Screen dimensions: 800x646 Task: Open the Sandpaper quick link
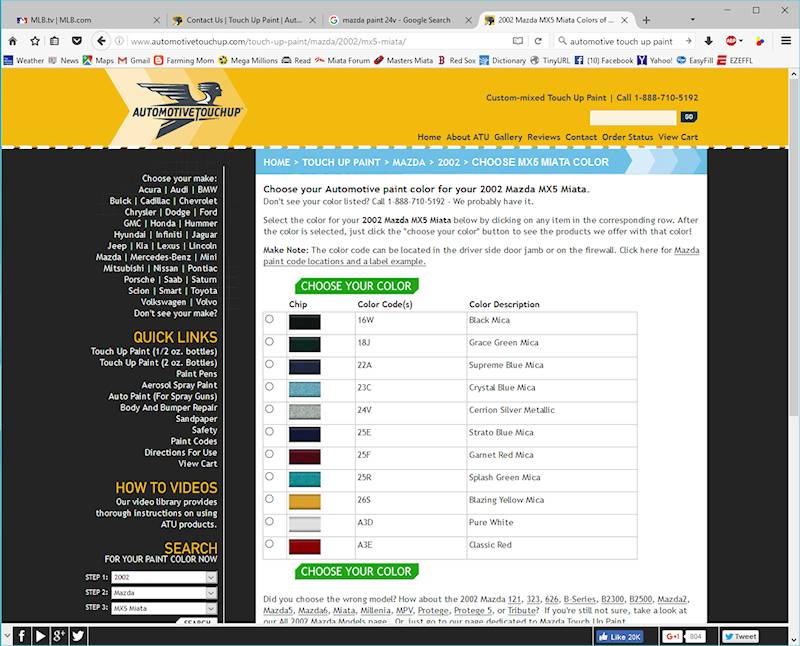click(196, 418)
